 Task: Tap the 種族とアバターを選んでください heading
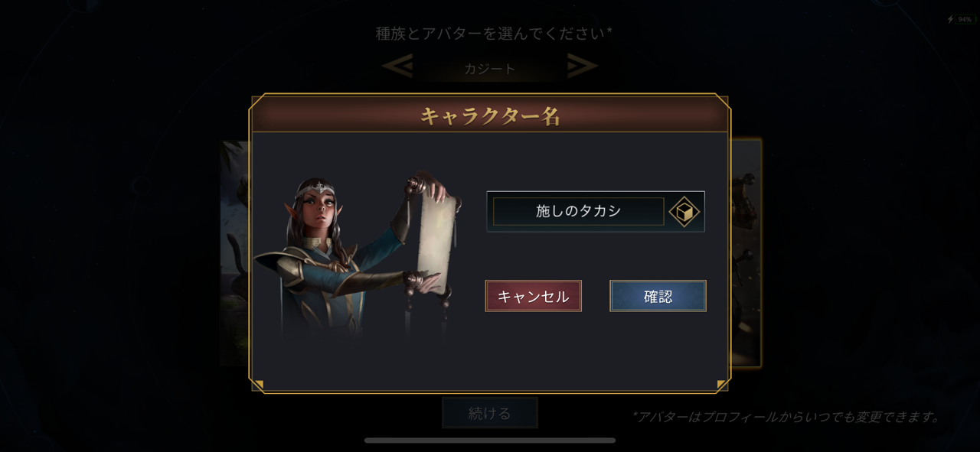[494, 33]
